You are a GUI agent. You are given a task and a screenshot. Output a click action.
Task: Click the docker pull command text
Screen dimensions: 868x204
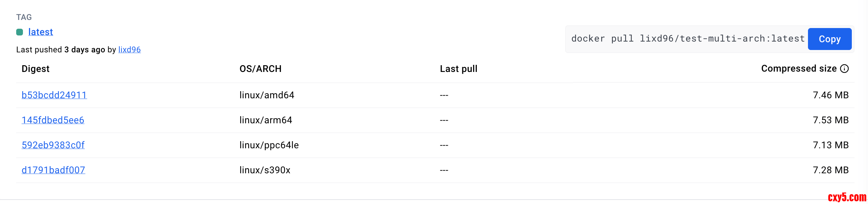pyautogui.click(x=688, y=39)
